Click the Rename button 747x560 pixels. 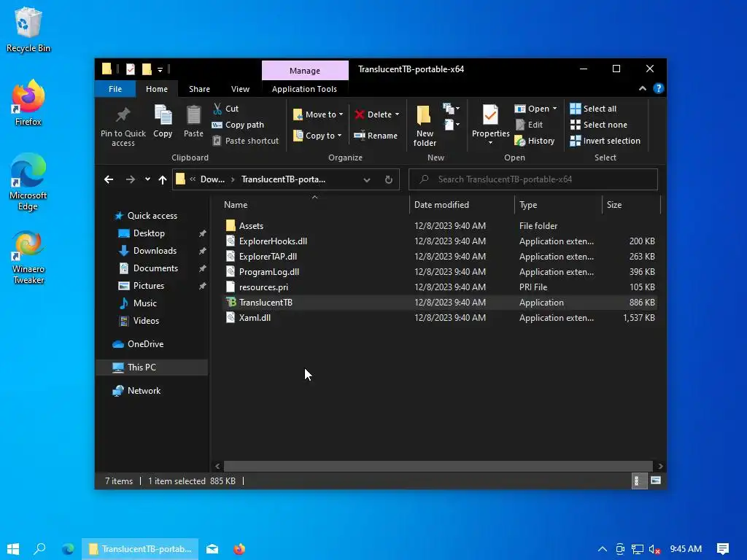376,136
